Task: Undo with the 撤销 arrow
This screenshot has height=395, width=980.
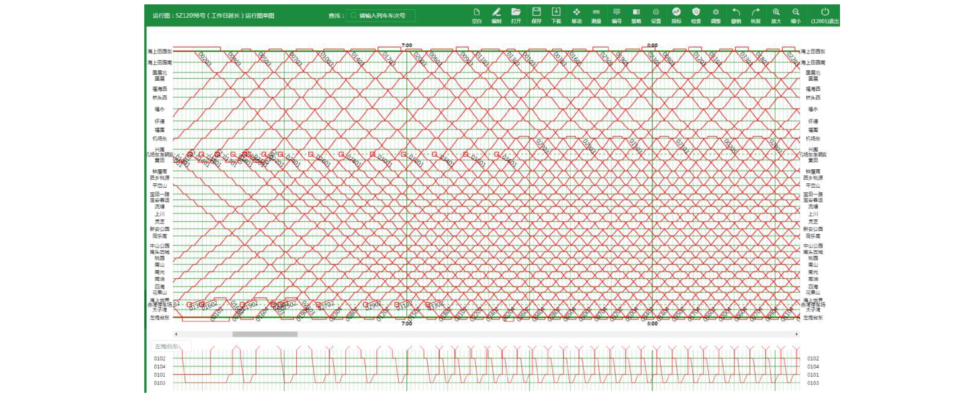Action: pyautogui.click(x=736, y=15)
